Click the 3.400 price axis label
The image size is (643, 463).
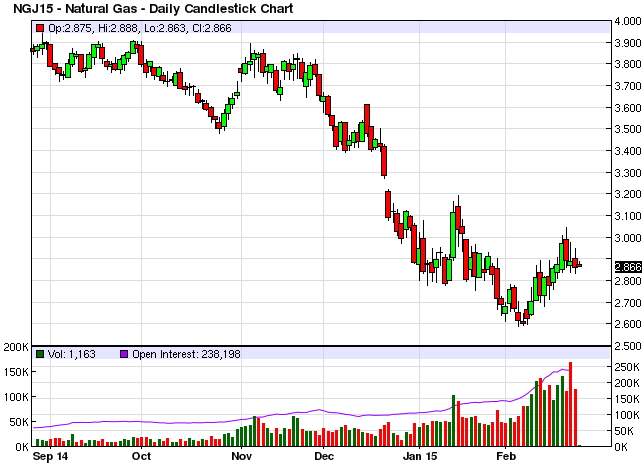[x=628, y=151]
